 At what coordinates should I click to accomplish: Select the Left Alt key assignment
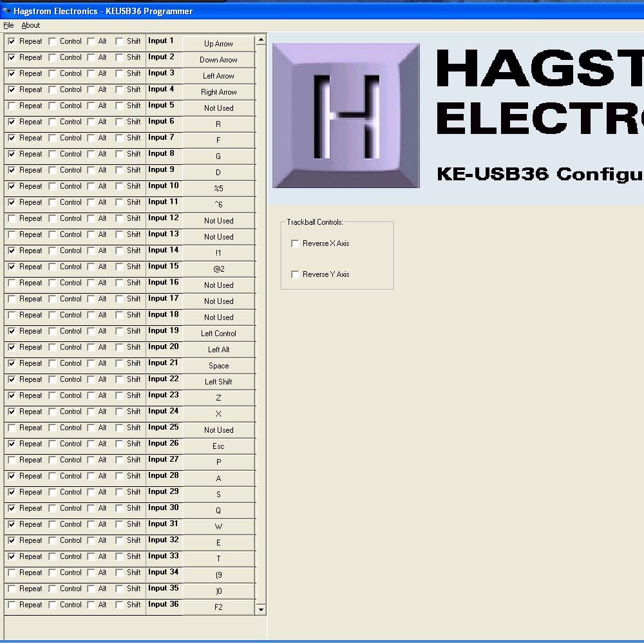218,349
